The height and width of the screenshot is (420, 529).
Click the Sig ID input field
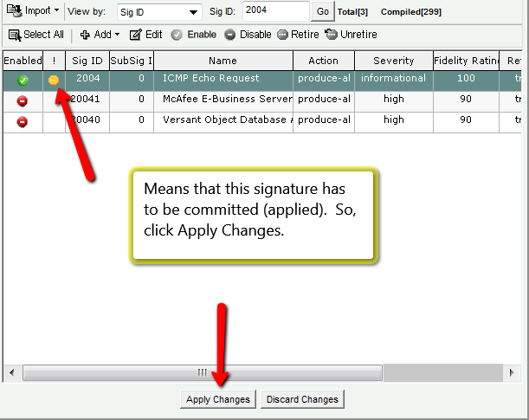(x=274, y=11)
